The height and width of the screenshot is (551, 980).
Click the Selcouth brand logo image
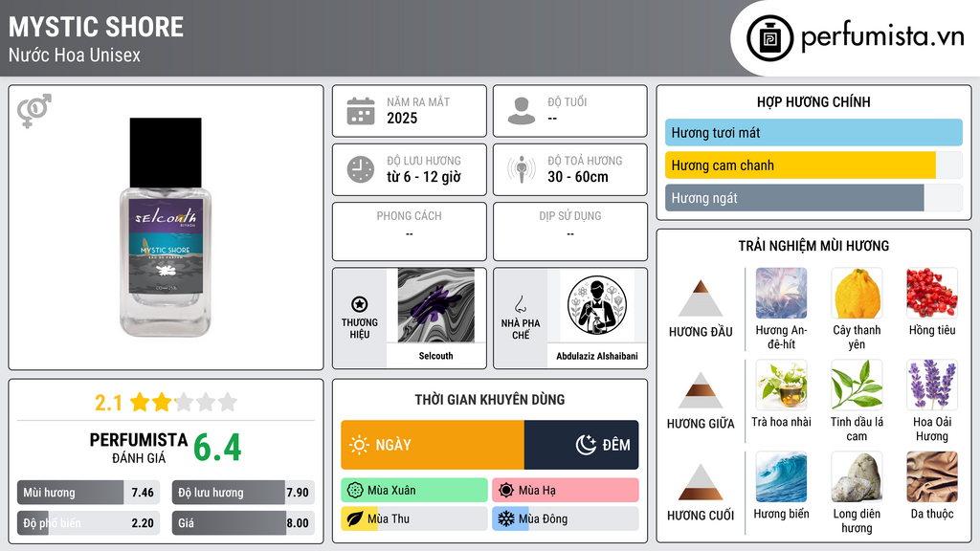[435, 305]
